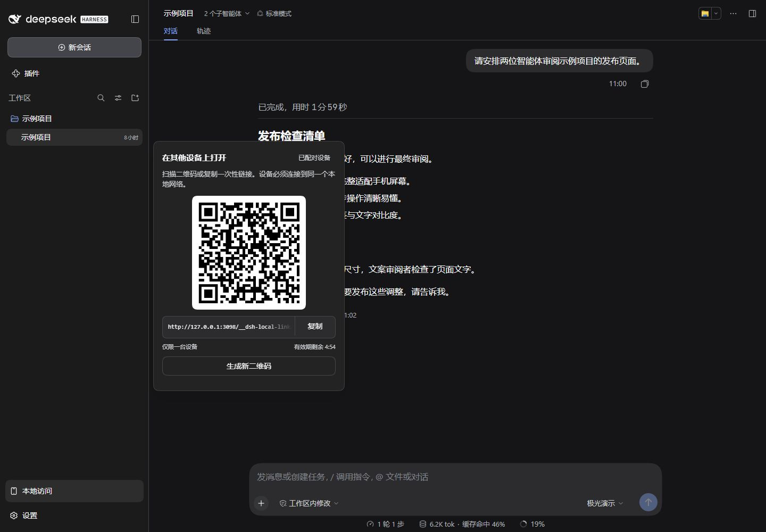Copy the link with 复制 button

(315, 327)
